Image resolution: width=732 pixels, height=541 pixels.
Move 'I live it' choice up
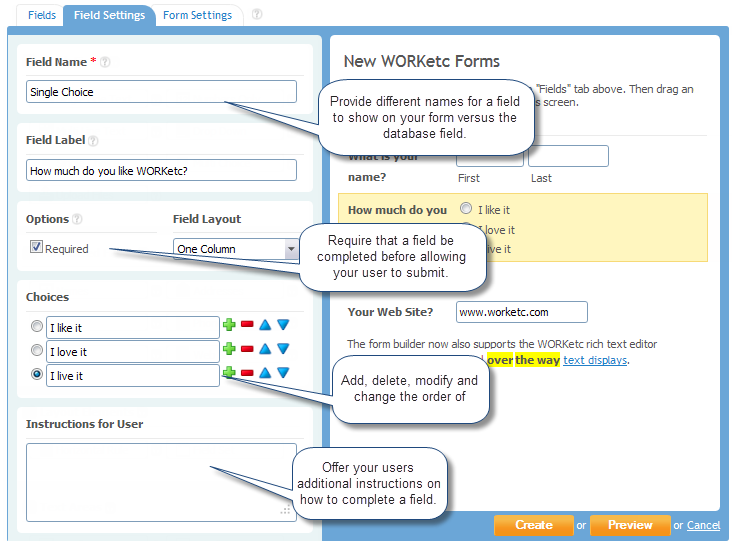click(265, 373)
